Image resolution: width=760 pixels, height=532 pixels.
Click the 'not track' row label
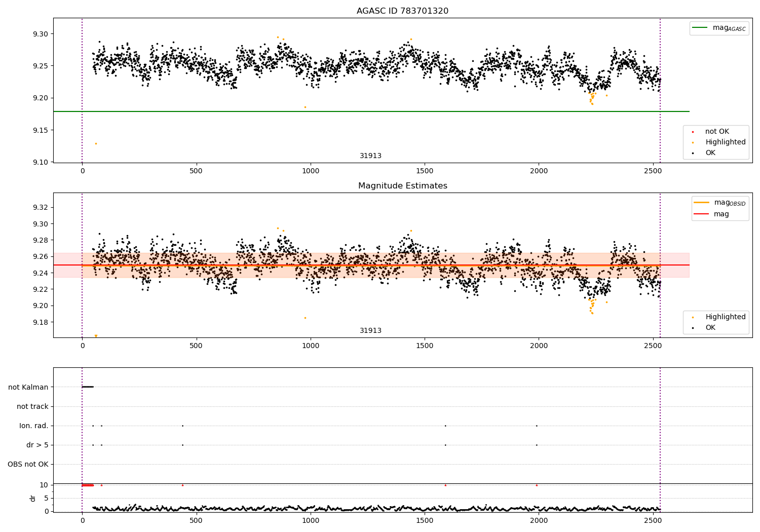pos(32,406)
